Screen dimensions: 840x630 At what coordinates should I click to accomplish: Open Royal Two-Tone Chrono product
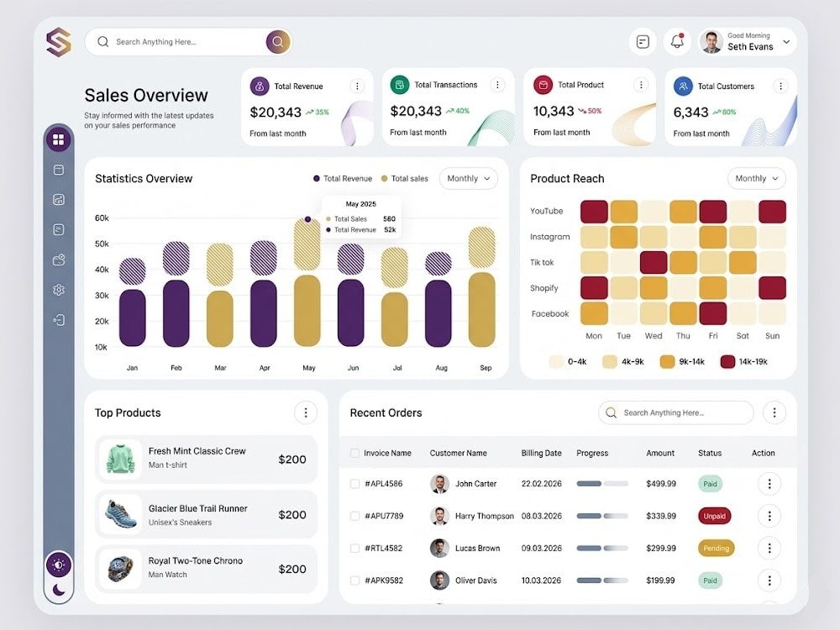tap(207, 569)
